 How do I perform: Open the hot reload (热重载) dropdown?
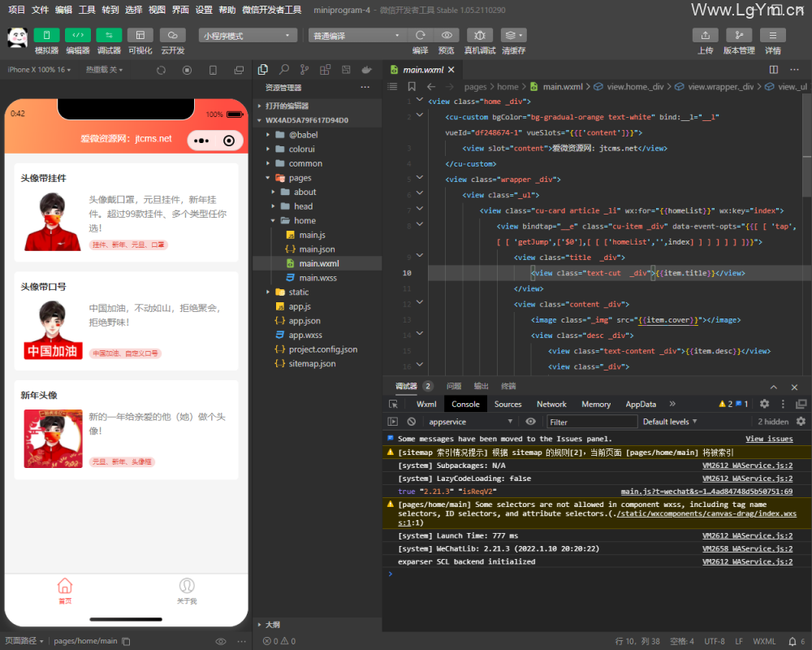click(x=104, y=69)
